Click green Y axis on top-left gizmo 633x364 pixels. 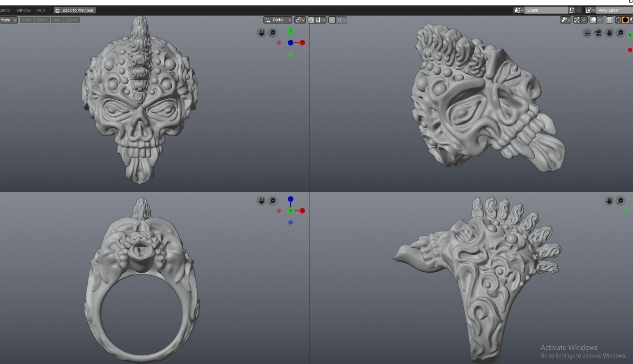(x=291, y=31)
